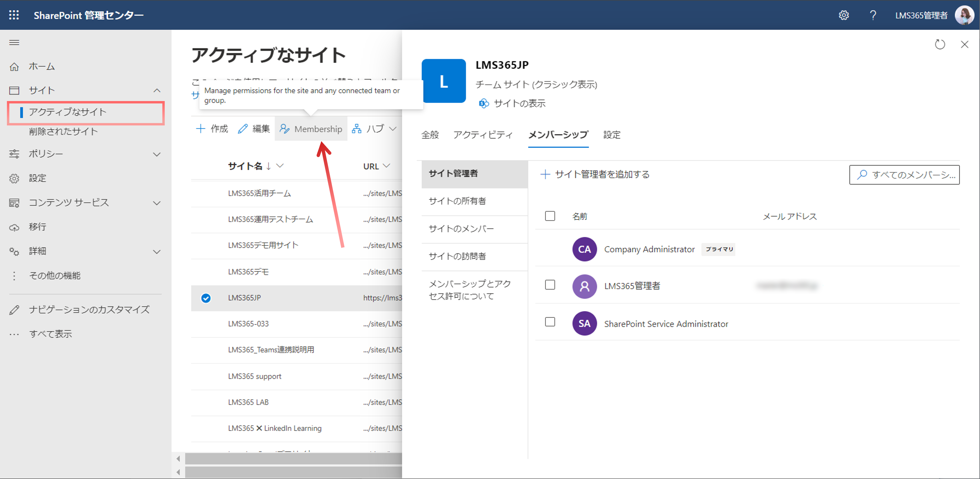
Task: Select サイトの所有者 in the membership list
Action: (x=474, y=201)
